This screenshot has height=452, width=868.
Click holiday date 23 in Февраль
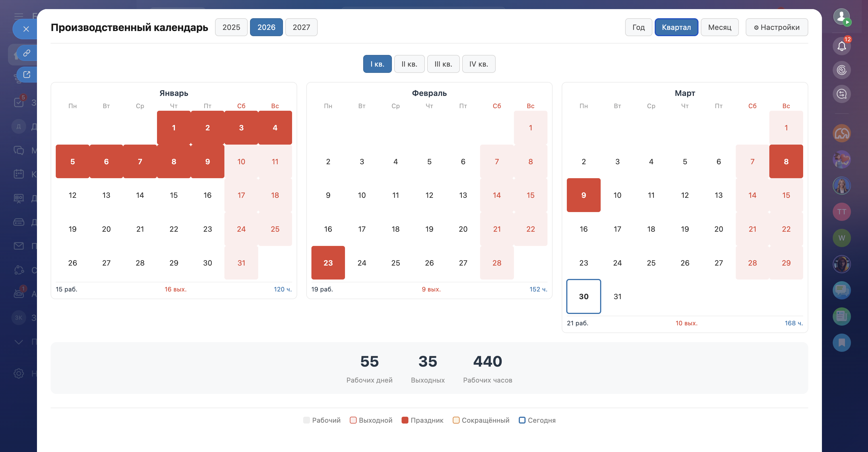click(328, 263)
